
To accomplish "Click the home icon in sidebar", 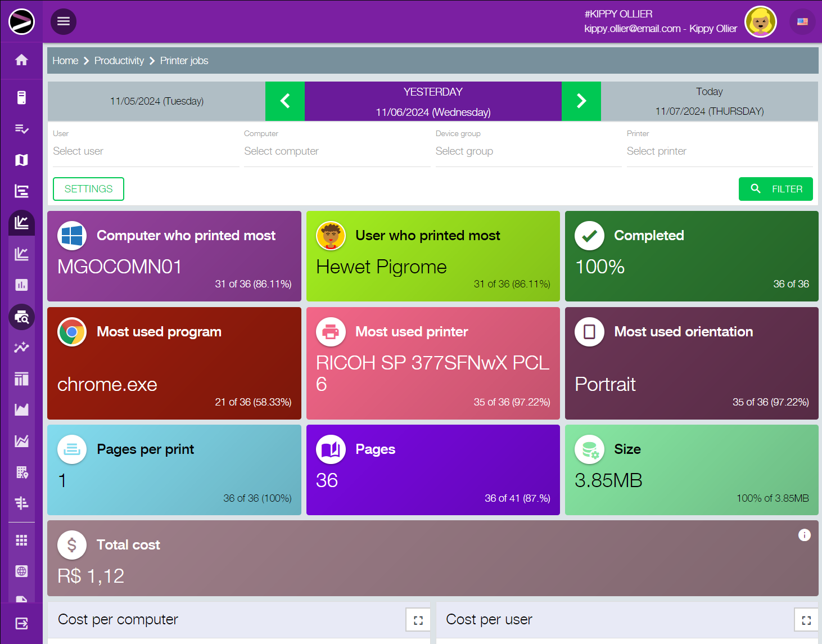I will click(21, 60).
